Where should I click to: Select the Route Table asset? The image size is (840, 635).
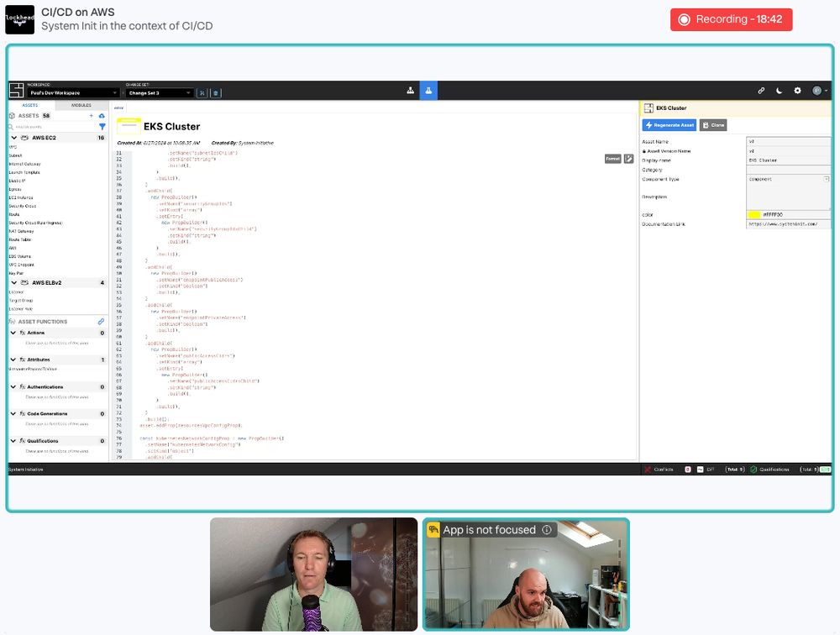point(20,239)
